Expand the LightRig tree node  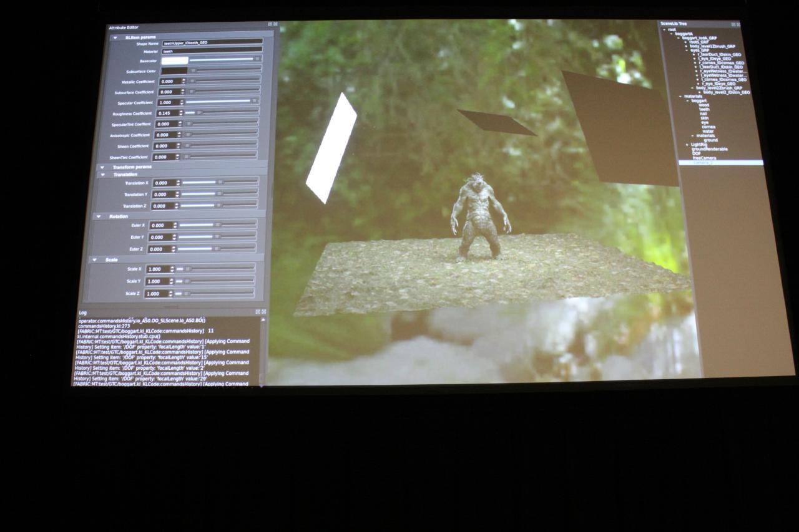click(x=688, y=145)
